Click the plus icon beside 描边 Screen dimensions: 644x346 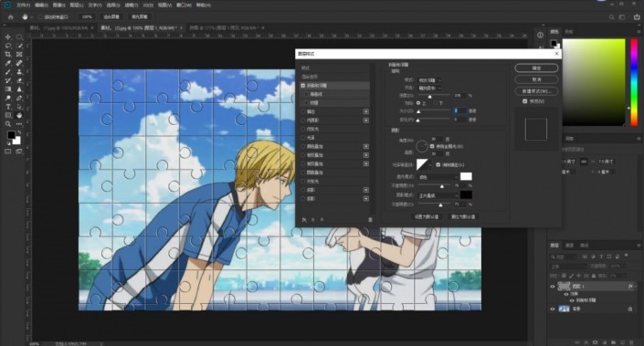pyautogui.click(x=365, y=111)
